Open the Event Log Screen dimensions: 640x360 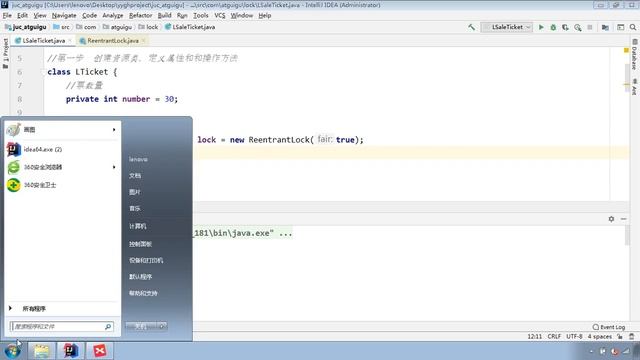[609, 327]
